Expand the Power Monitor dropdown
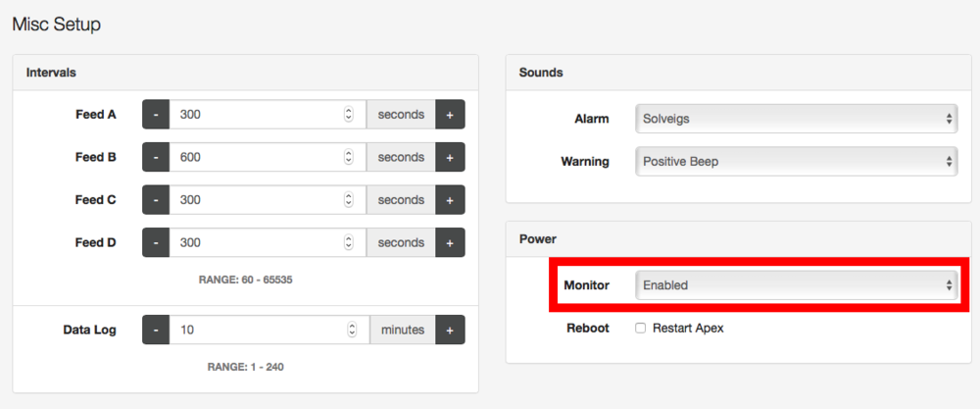The height and width of the screenshot is (409, 980). click(x=796, y=285)
